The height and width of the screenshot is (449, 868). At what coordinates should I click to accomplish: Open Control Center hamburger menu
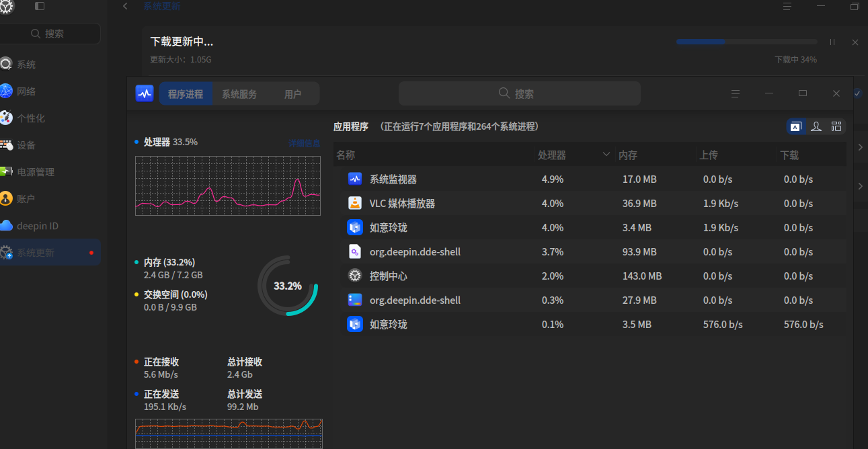click(787, 6)
